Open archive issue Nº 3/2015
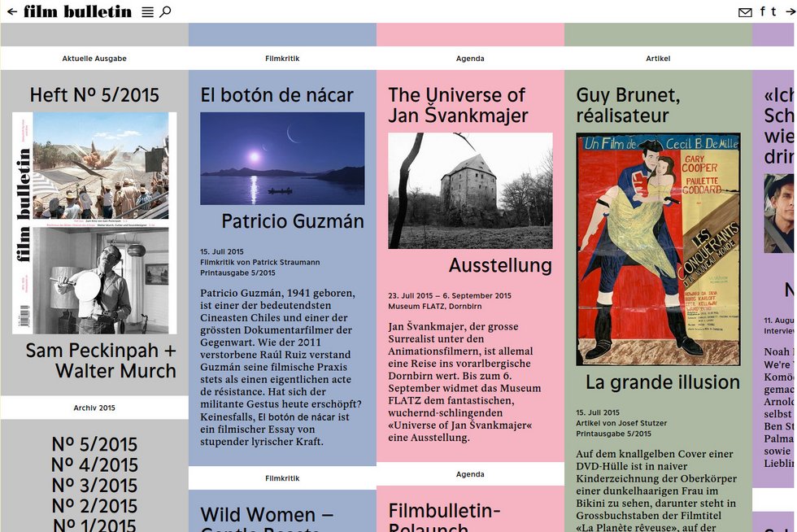Screen dimensions: 797x532 point(94,485)
